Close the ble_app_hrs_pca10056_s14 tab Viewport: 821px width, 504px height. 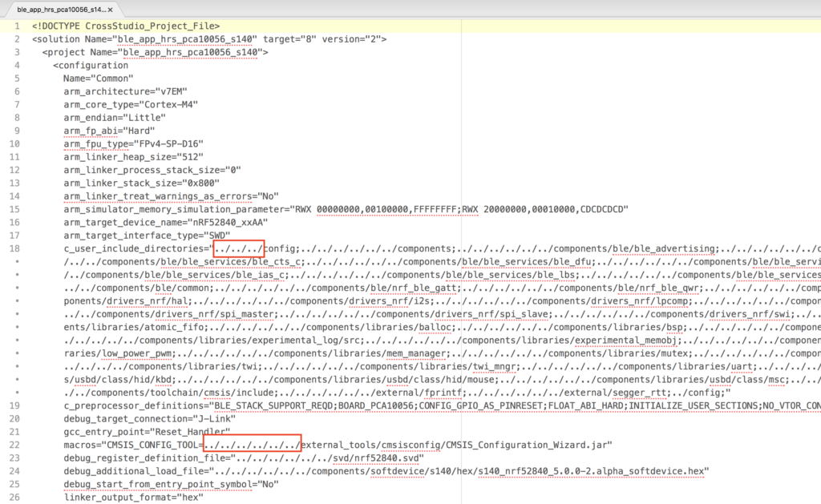(x=110, y=10)
